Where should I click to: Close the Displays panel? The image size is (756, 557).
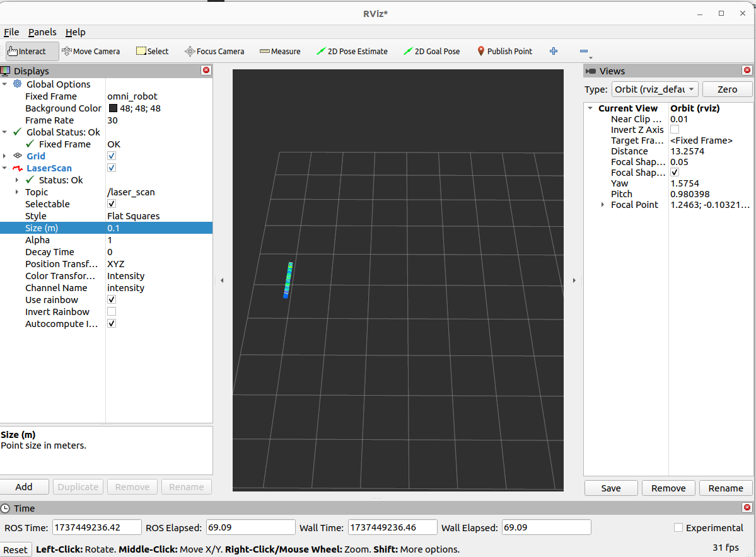(x=206, y=71)
